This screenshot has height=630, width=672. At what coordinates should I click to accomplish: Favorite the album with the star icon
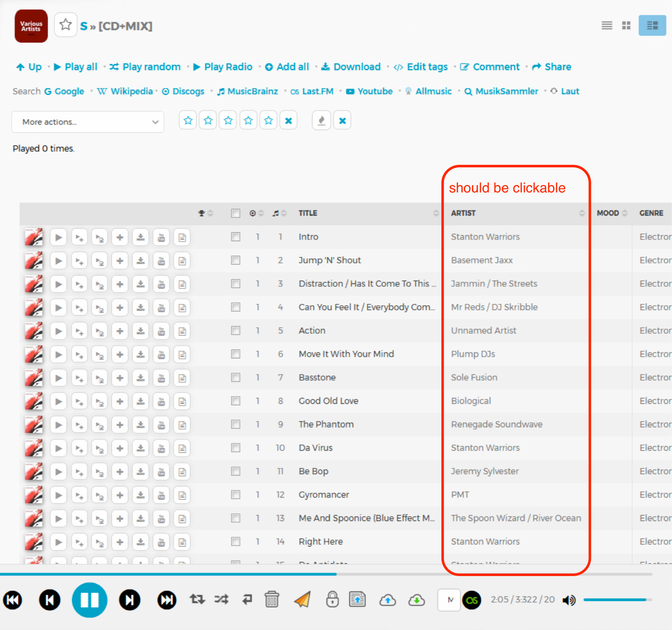pyautogui.click(x=66, y=25)
